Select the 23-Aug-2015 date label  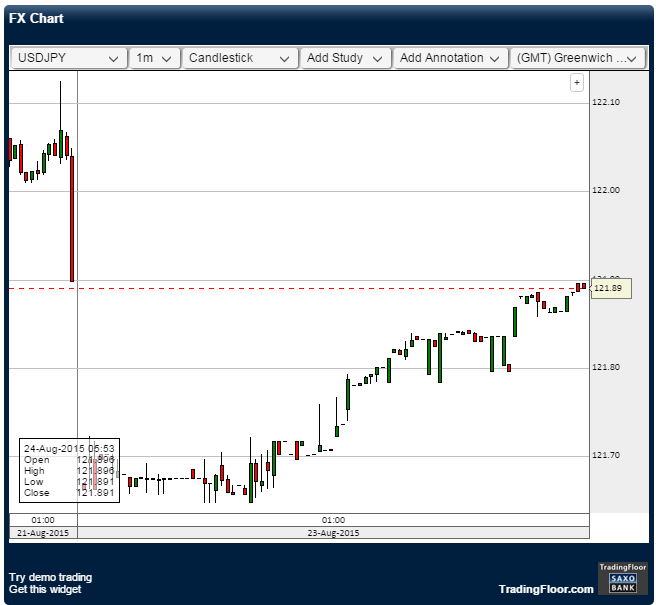(333, 533)
